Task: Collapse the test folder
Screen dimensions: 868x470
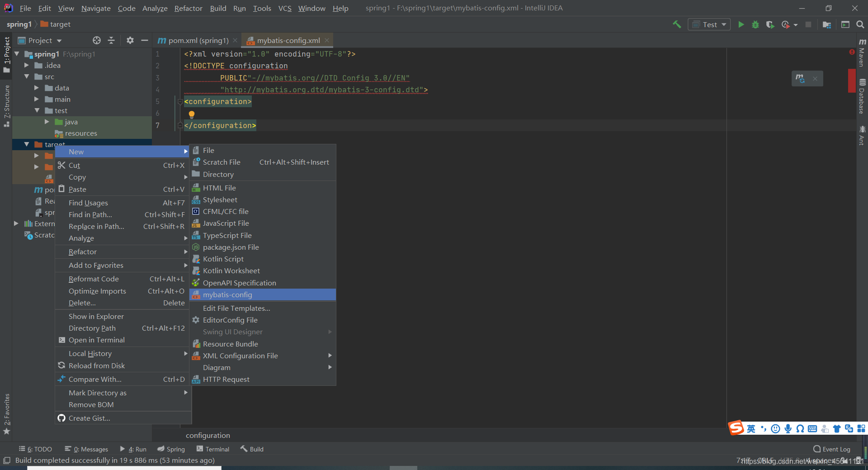Action: [37, 110]
